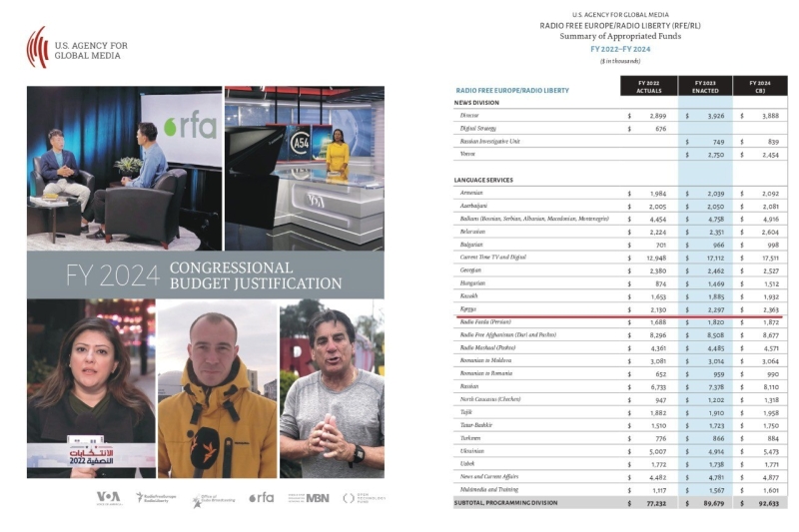Select the 'FY 2024 CBJ' column header
The width and height of the screenshot is (799, 532).
(760, 86)
